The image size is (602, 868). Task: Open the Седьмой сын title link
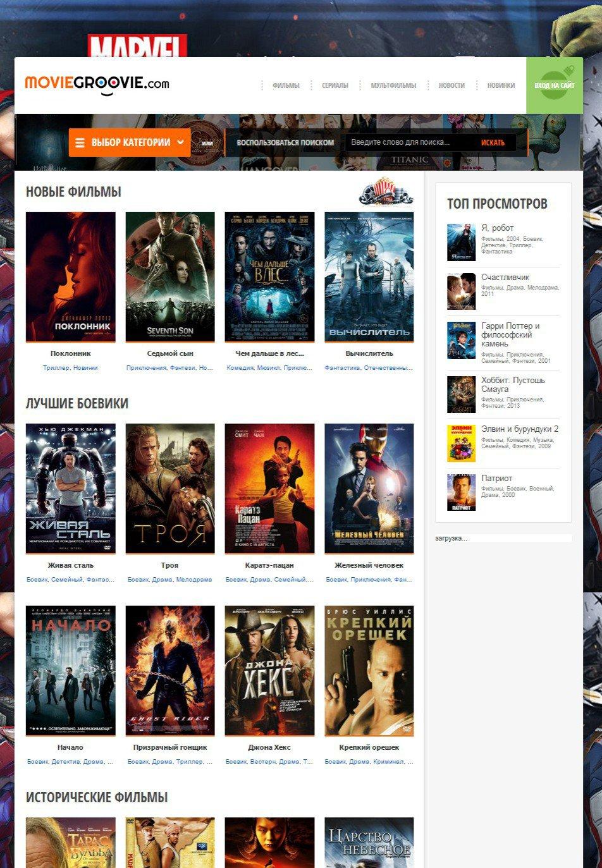[170, 353]
